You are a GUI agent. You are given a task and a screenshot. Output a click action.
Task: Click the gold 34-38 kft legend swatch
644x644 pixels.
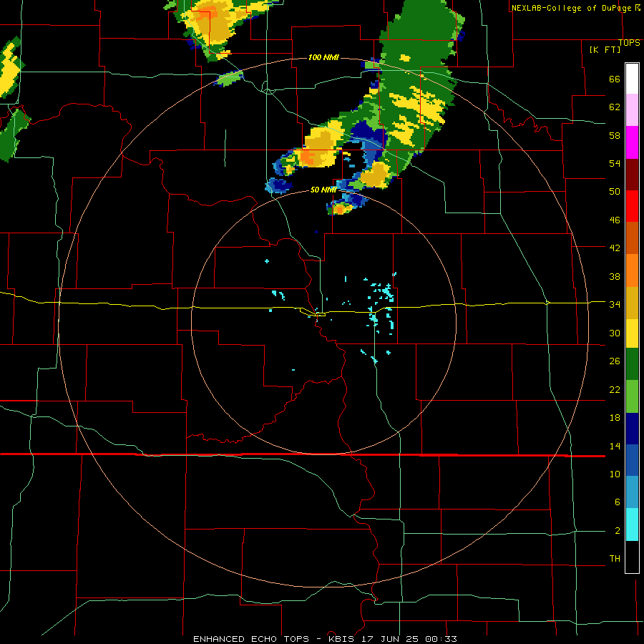[632, 303]
